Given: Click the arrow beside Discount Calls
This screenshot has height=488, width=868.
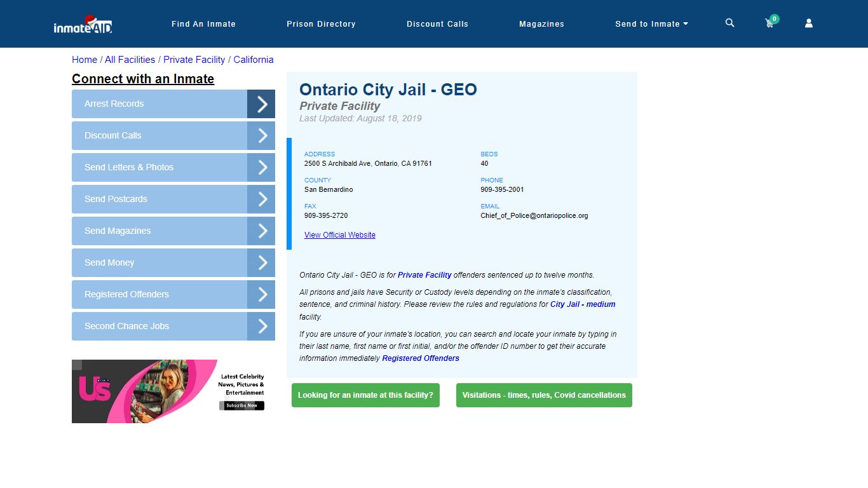Looking at the screenshot, I should point(261,135).
